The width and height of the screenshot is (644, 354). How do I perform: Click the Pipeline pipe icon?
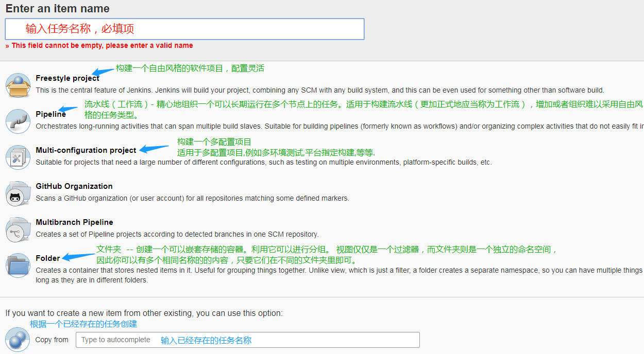coord(18,121)
